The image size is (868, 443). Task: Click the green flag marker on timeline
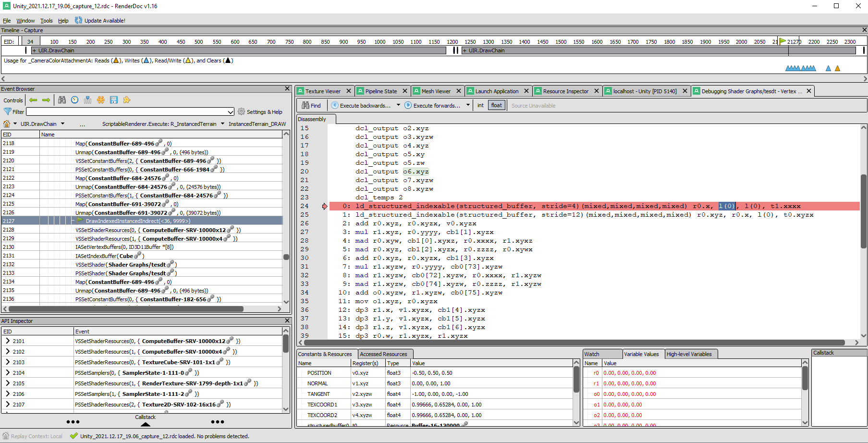click(782, 41)
